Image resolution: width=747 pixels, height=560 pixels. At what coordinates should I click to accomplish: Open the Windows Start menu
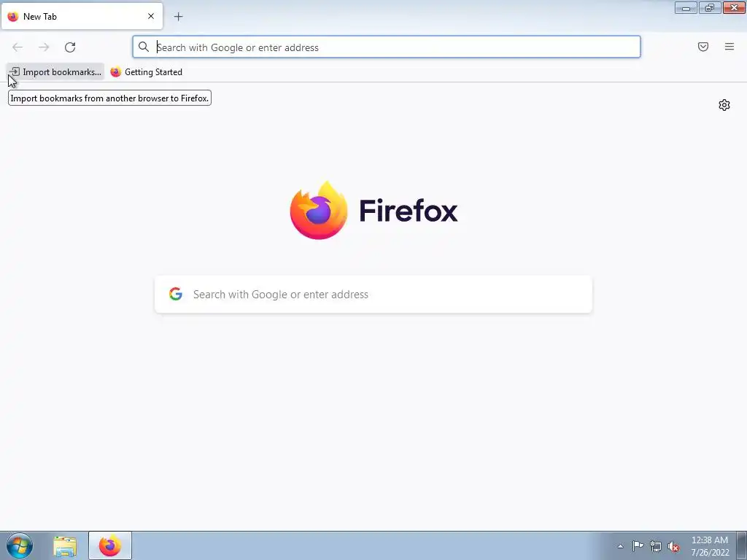[x=20, y=545]
